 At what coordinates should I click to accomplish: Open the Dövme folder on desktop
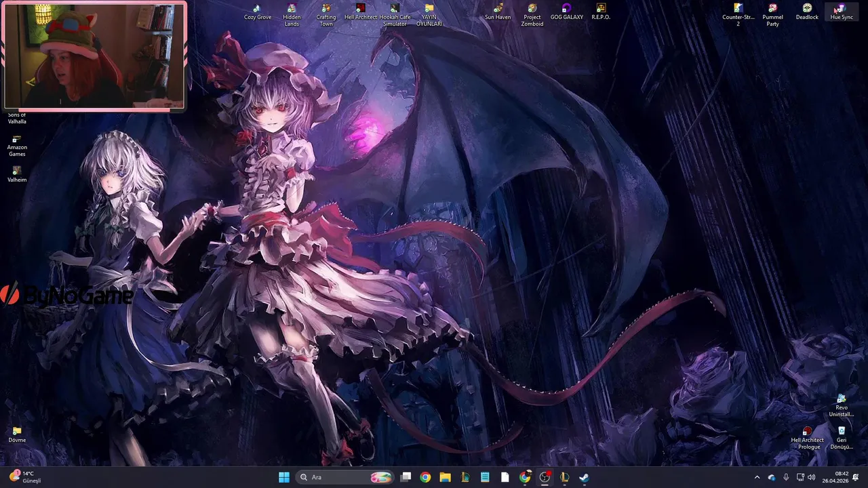(17, 435)
